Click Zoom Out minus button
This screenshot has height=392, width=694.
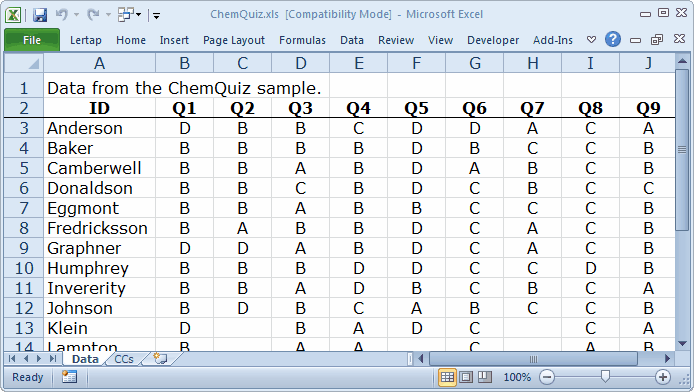pos(547,377)
